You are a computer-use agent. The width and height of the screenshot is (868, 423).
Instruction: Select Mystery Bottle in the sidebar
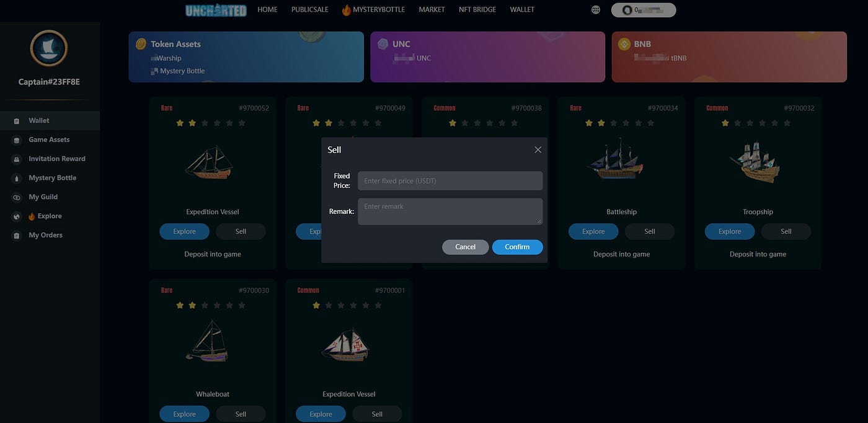point(50,178)
